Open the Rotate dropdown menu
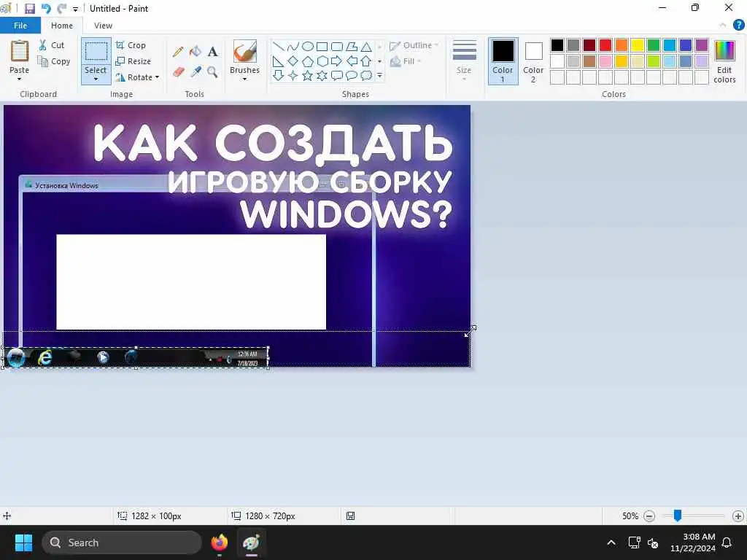Image resolution: width=747 pixels, height=560 pixels. [157, 77]
